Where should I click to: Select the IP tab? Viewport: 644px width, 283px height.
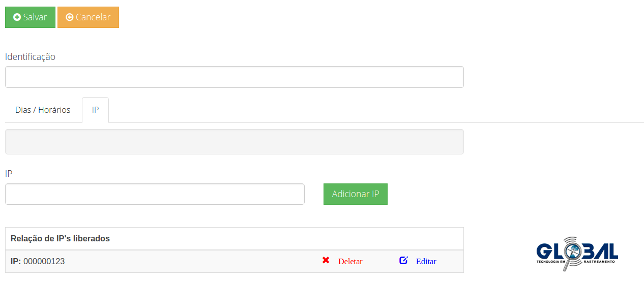pyautogui.click(x=95, y=110)
